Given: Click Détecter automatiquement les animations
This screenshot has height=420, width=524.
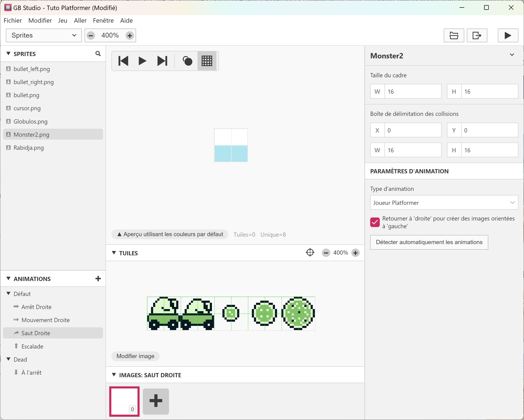Looking at the screenshot, I should coord(429,242).
